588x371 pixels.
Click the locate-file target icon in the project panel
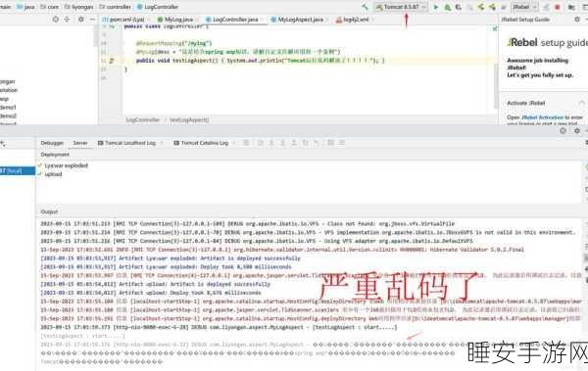pos(56,20)
